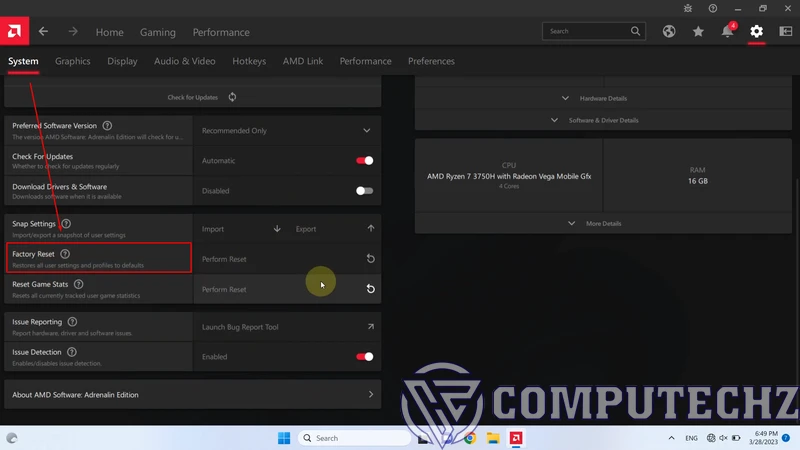Viewport: 800px width, 450px height.
Task: Click the Factory Reset circular arrow icon
Action: (370, 259)
